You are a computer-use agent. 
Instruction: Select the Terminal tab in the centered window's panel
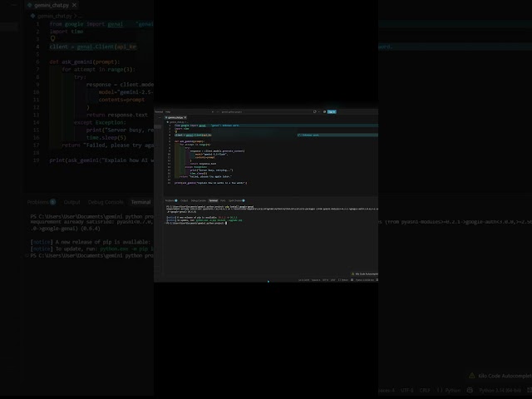tap(213, 200)
